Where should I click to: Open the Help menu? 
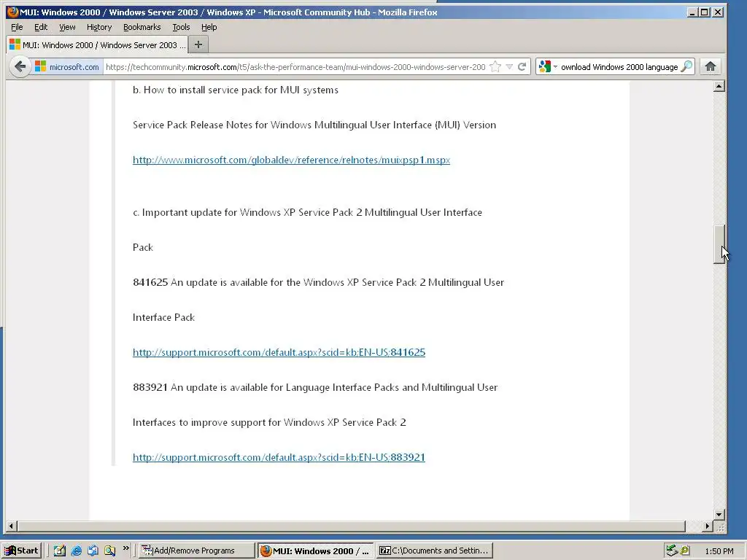point(209,27)
